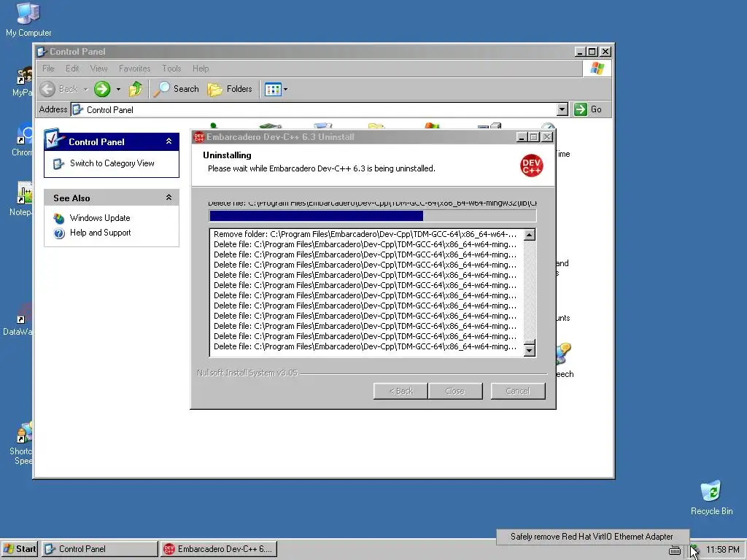Click the Help and Support question icon
Image resolution: width=747 pixels, height=560 pixels.
[x=59, y=233]
